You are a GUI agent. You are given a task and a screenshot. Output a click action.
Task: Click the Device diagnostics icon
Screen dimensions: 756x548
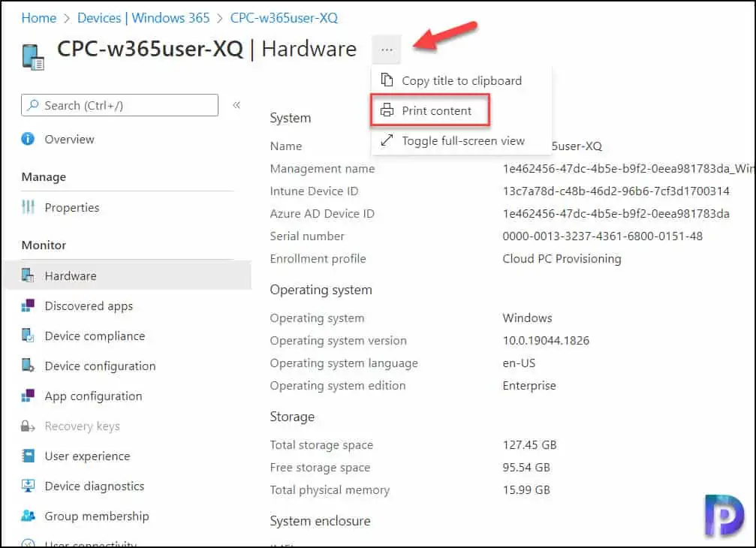click(x=28, y=486)
